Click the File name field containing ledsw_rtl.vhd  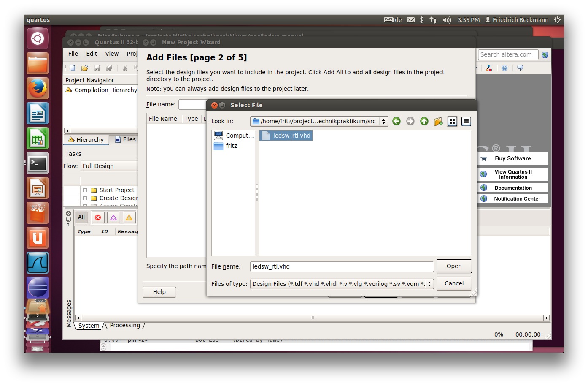342,266
